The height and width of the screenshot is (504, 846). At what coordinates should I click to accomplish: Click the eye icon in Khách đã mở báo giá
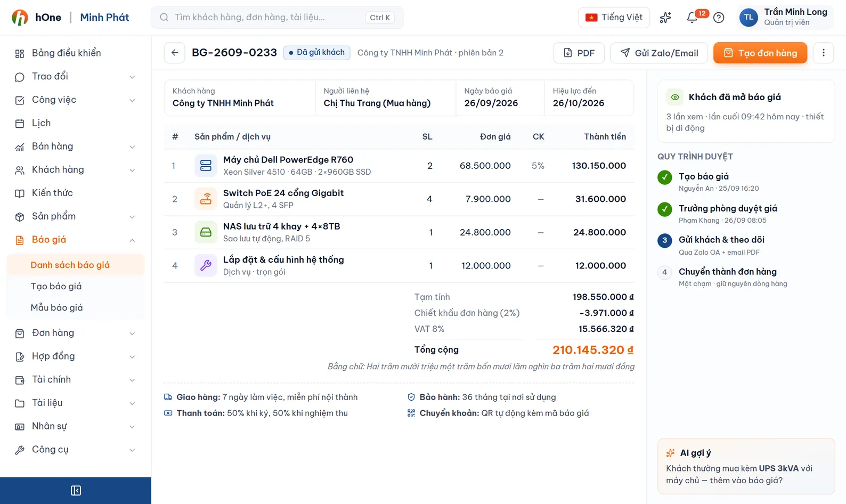675,97
